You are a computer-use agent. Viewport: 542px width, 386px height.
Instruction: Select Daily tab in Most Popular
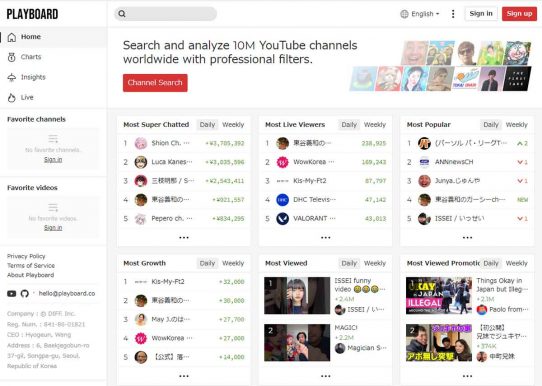pos(491,125)
